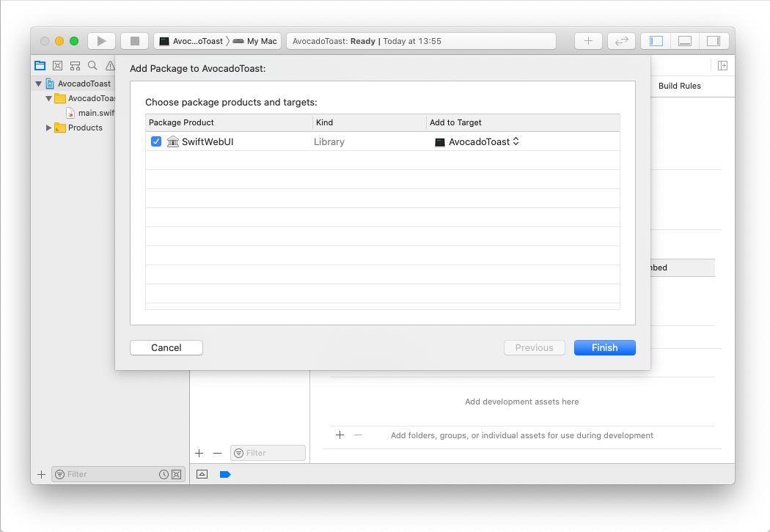Uncheck the SwiftWebUI package product checkbox

[x=156, y=141]
